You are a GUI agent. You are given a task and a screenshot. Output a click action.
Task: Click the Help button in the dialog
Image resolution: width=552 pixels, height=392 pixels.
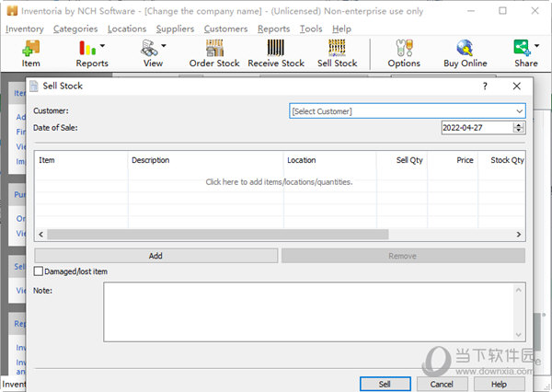click(500, 384)
